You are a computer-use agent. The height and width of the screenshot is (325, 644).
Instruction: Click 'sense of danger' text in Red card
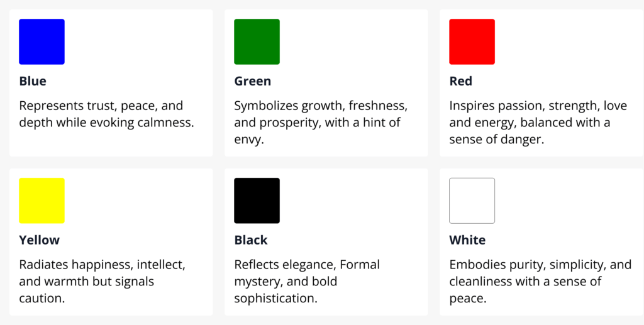coord(497,140)
